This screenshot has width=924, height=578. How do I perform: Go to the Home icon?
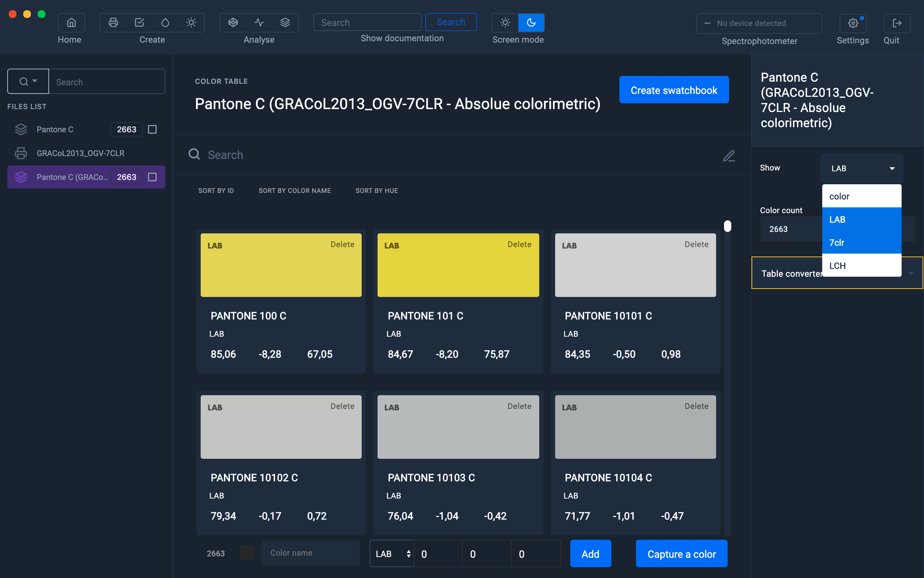pos(71,22)
